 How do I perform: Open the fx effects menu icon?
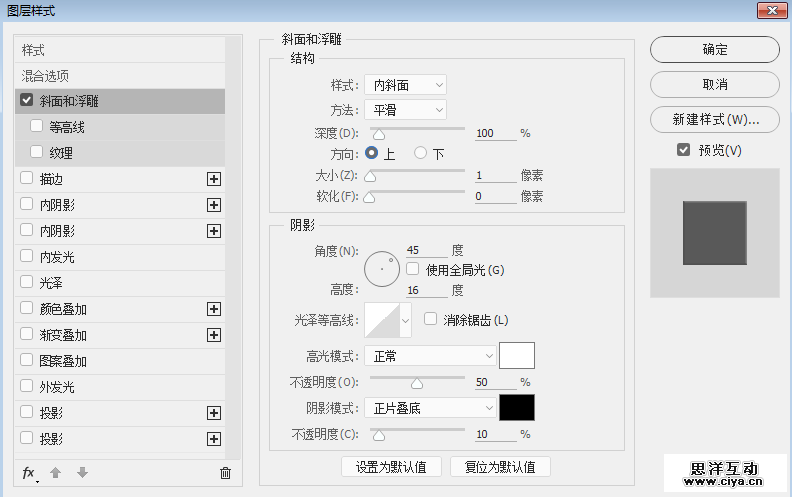coord(29,473)
